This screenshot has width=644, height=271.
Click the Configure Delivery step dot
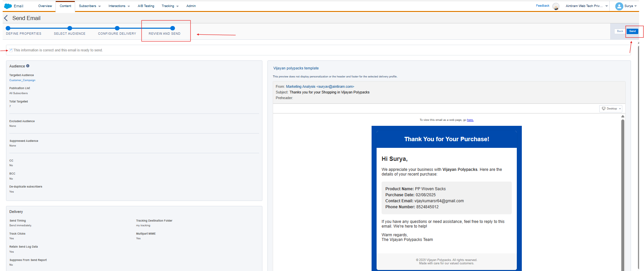pyautogui.click(x=117, y=28)
